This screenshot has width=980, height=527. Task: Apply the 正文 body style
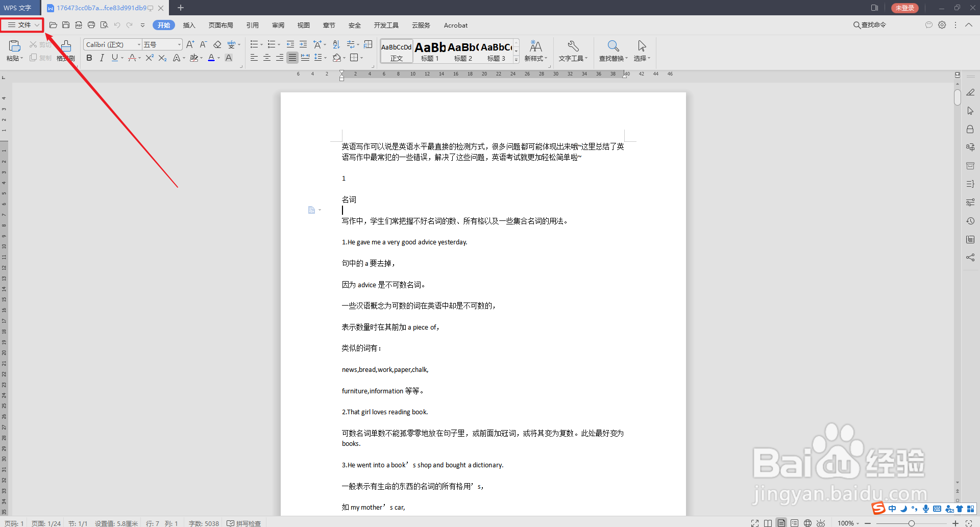[396, 51]
